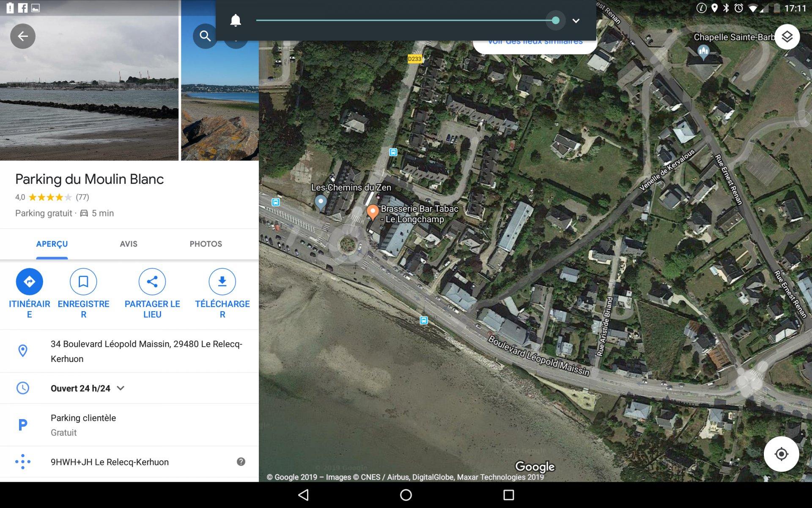This screenshot has height=508, width=812.
Task: Tap the bus stop icon on Boulevard Léopold Maissin
Action: coord(424,320)
